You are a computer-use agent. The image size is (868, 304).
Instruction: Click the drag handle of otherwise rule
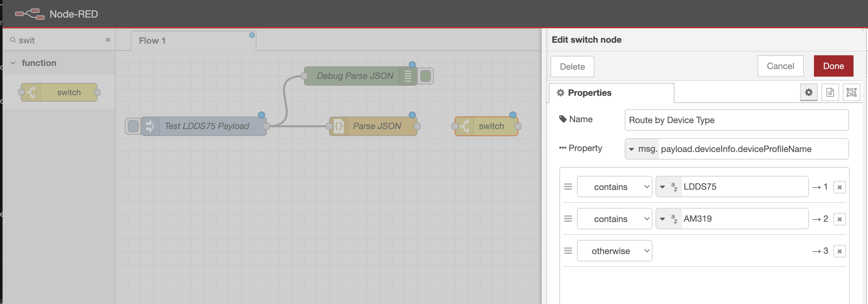pos(568,251)
